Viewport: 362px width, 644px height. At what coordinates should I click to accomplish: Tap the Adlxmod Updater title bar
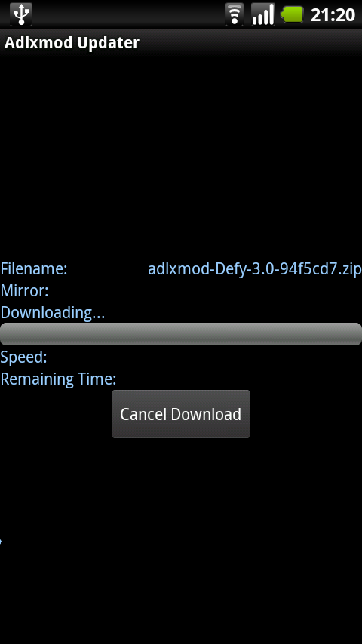click(x=181, y=43)
